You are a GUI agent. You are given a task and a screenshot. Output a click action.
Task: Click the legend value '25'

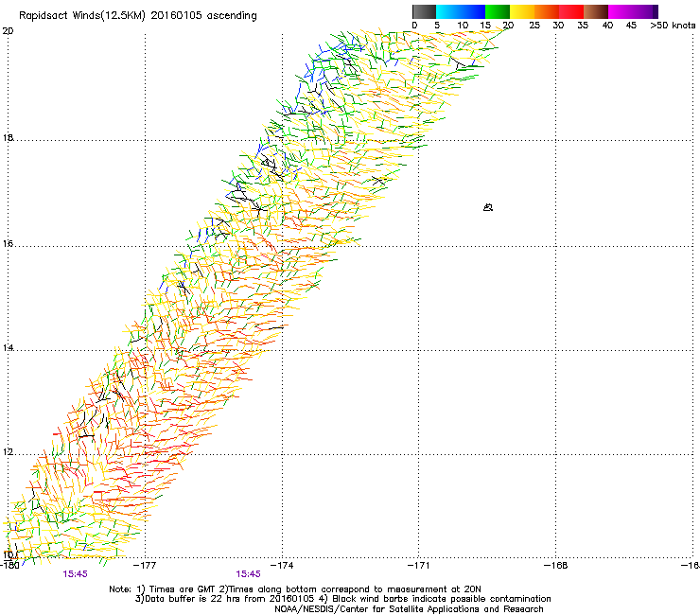point(534,26)
